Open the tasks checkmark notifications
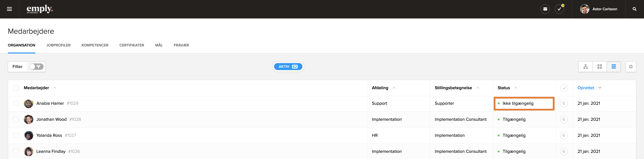The width and height of the screenshot is (644, 159). pos(559,9)
